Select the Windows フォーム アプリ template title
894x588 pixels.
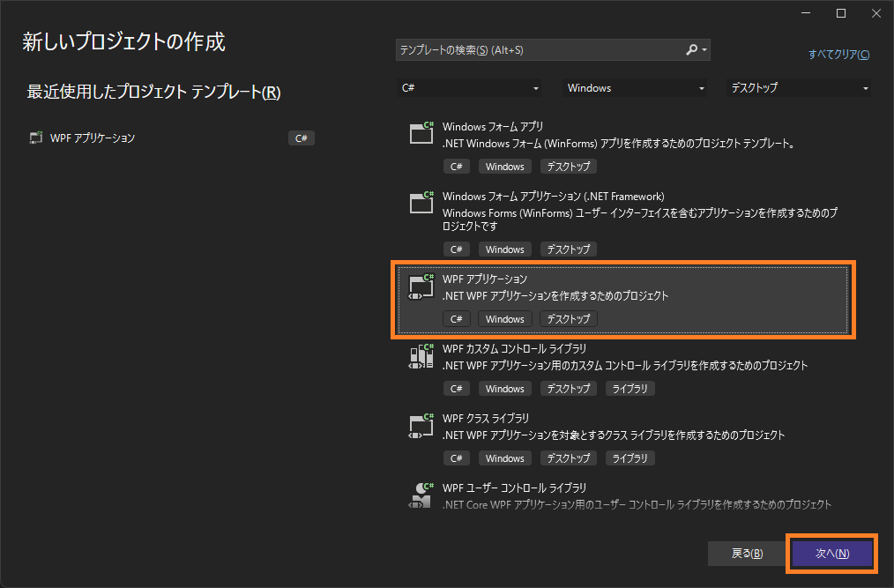point(493,127)
